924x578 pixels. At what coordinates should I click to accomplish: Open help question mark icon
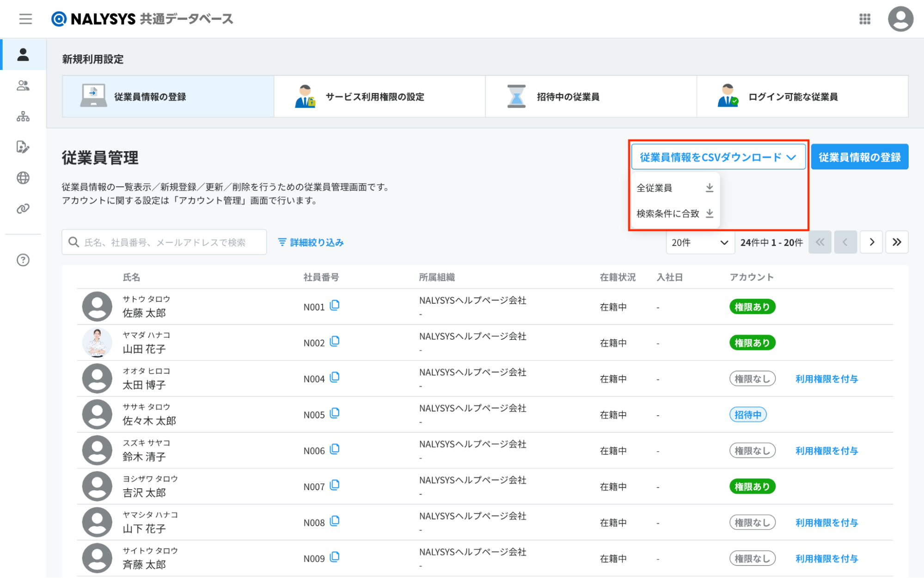(x=23, y=260)
